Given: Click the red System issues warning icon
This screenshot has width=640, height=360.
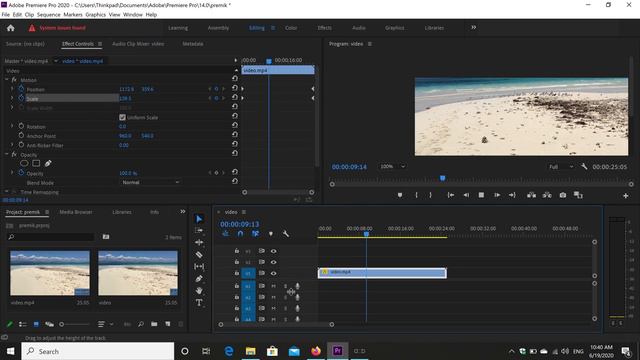Looking at the screenshot, I should point(32,28).
